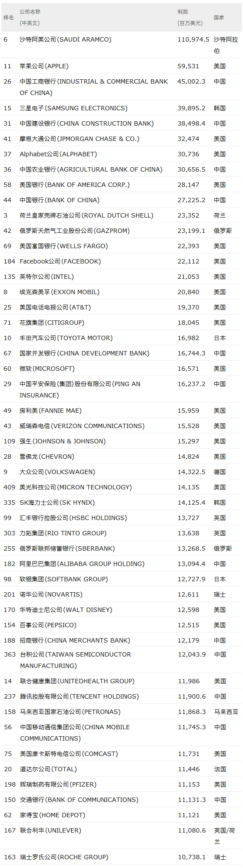Select WALT DISNEY company name
This screenshot has width=243, height=868.
tap(66, 610)
